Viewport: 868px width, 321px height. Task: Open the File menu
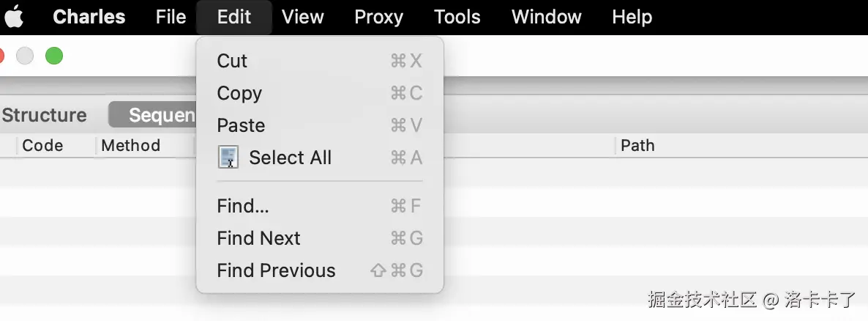(x=171, y=17)
